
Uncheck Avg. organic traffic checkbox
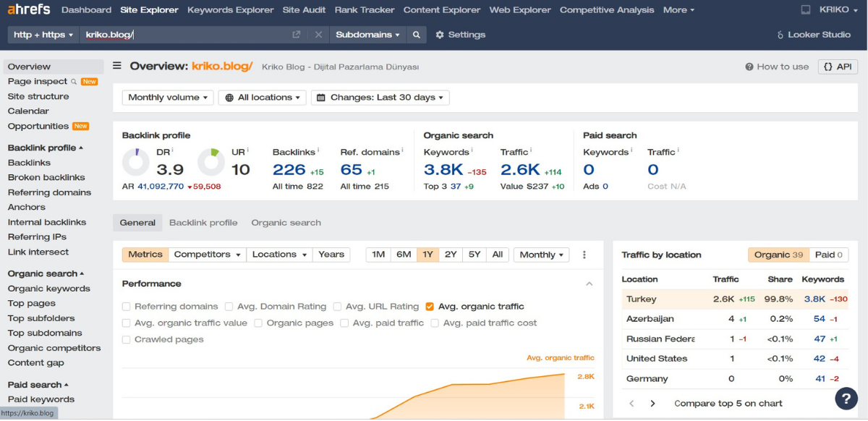pos(430,307)
